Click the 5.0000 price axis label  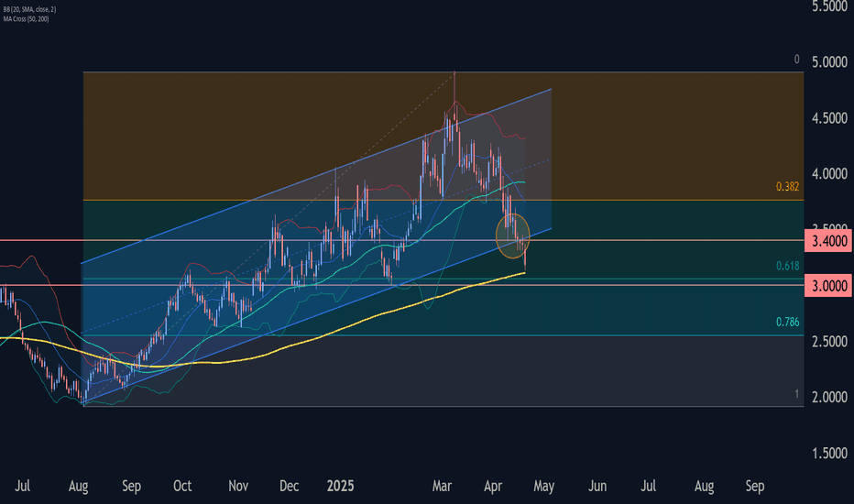(829, 62)
